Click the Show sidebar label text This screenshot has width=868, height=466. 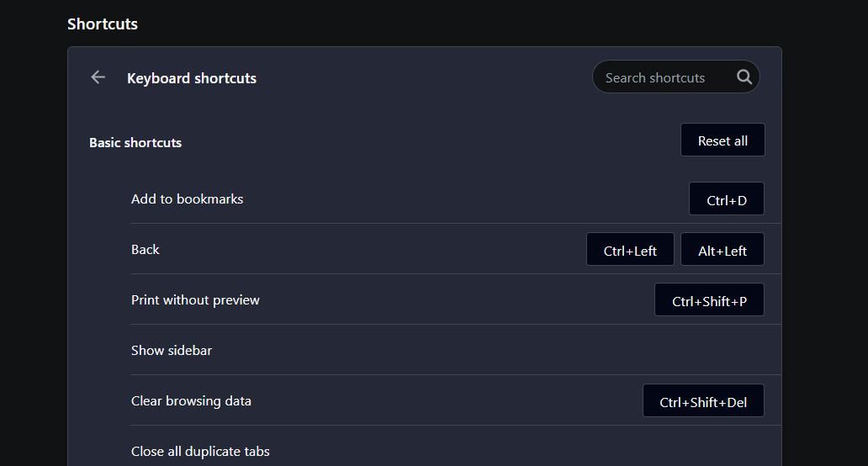point(172,351)
